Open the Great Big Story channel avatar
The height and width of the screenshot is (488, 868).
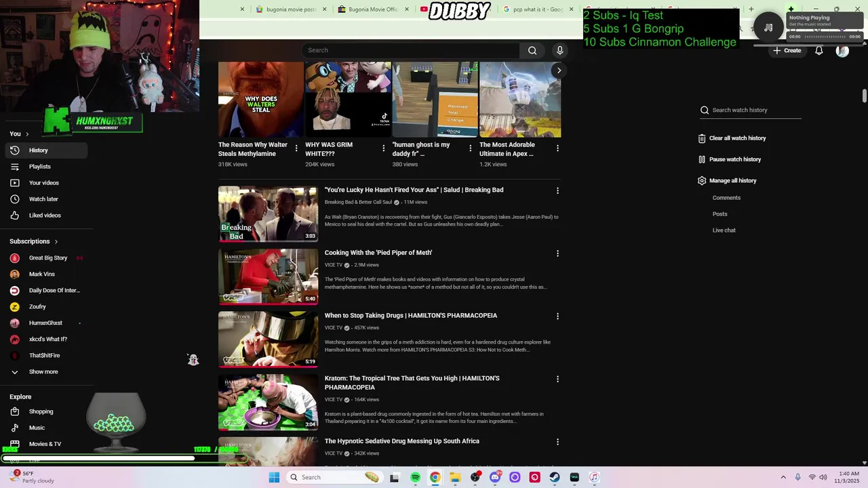coord(14,258)
